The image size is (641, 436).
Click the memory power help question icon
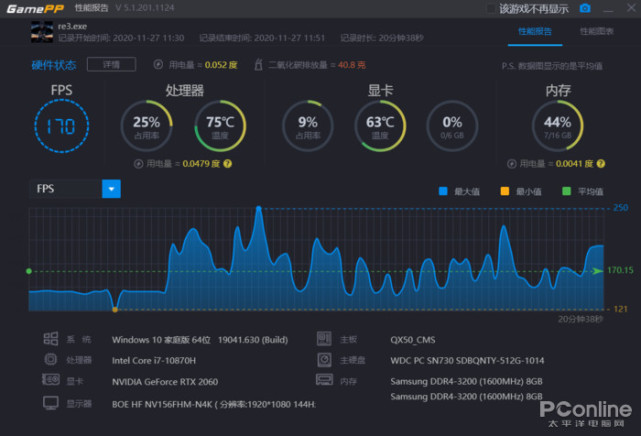point(601,164)
